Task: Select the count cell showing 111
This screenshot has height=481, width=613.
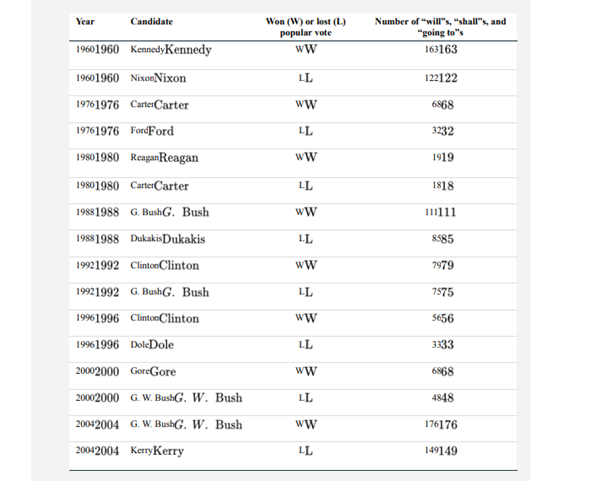Action: 441,212
